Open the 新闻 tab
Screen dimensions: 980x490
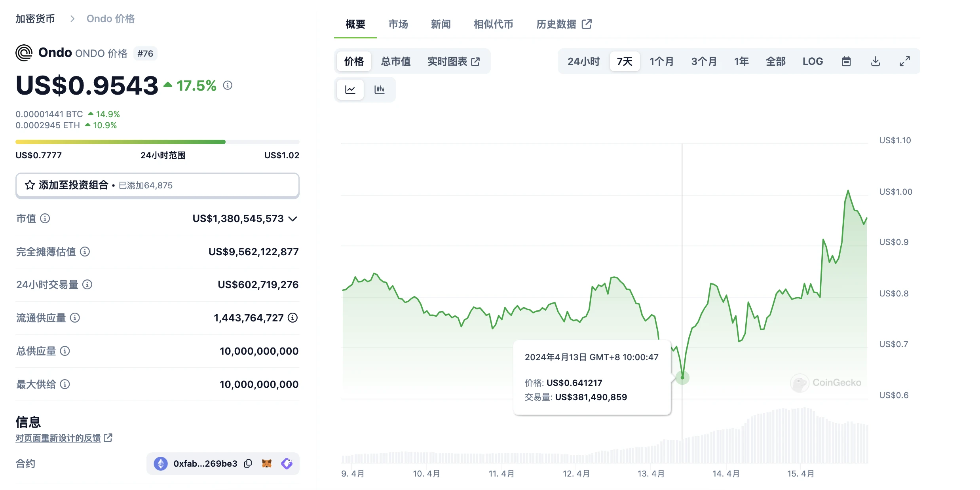click(440, 24)
